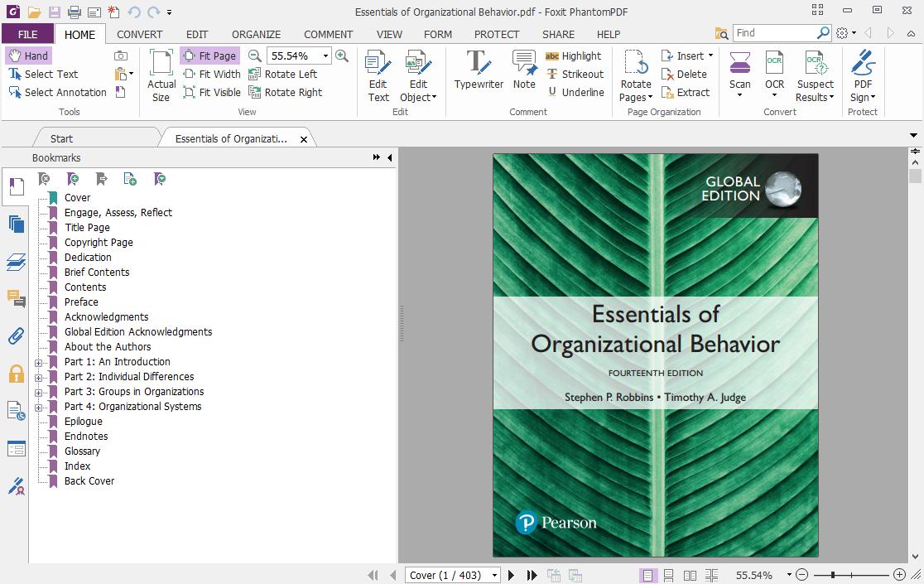Open the Attachments panel
Screen dimensions: 924x584
click(17, 335)
